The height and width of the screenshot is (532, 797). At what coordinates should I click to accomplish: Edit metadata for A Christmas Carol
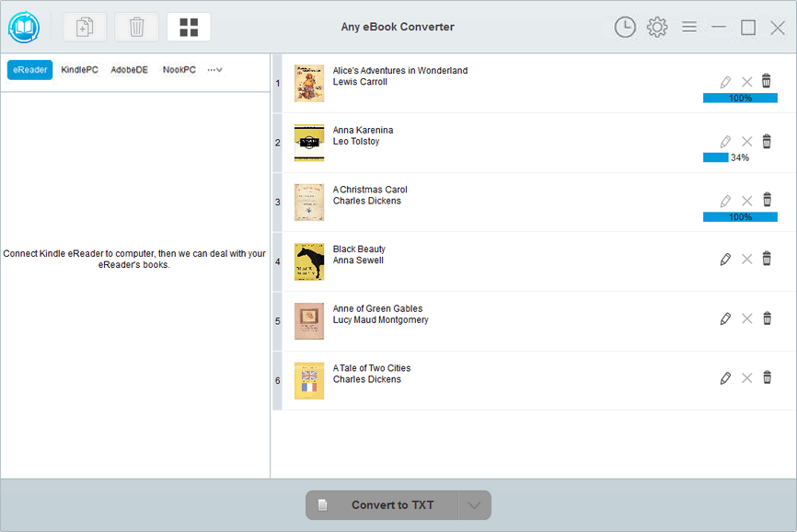(x=725, y=201)
